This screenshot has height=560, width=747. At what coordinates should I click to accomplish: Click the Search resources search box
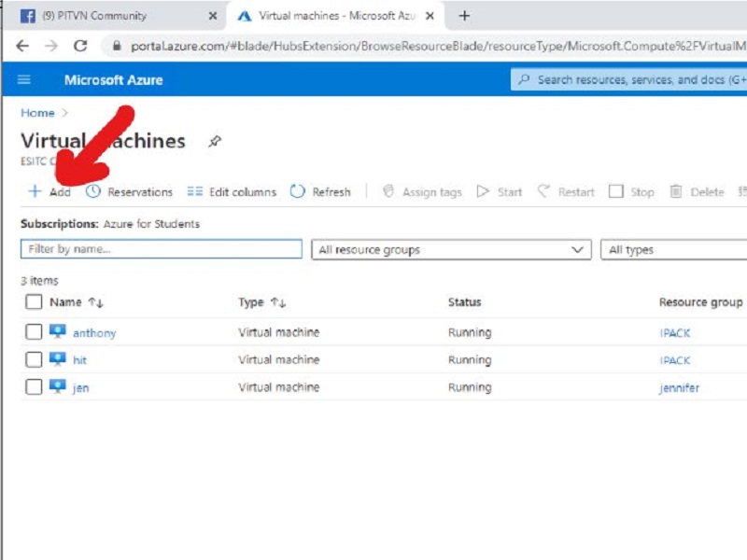[628, 79]
